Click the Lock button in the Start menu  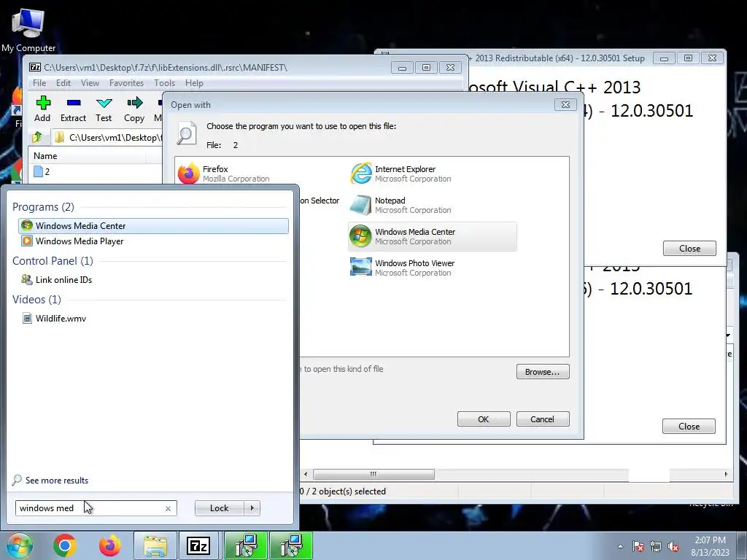pos(219,508)
